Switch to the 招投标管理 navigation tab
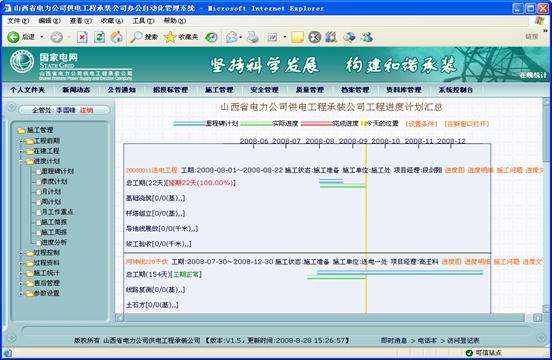 [170, 90]
